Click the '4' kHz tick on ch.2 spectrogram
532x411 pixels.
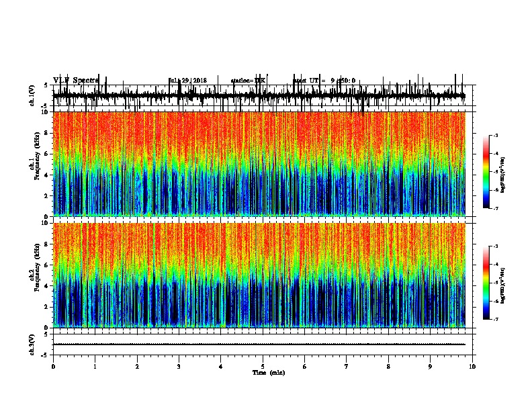(x=46, y=286)
